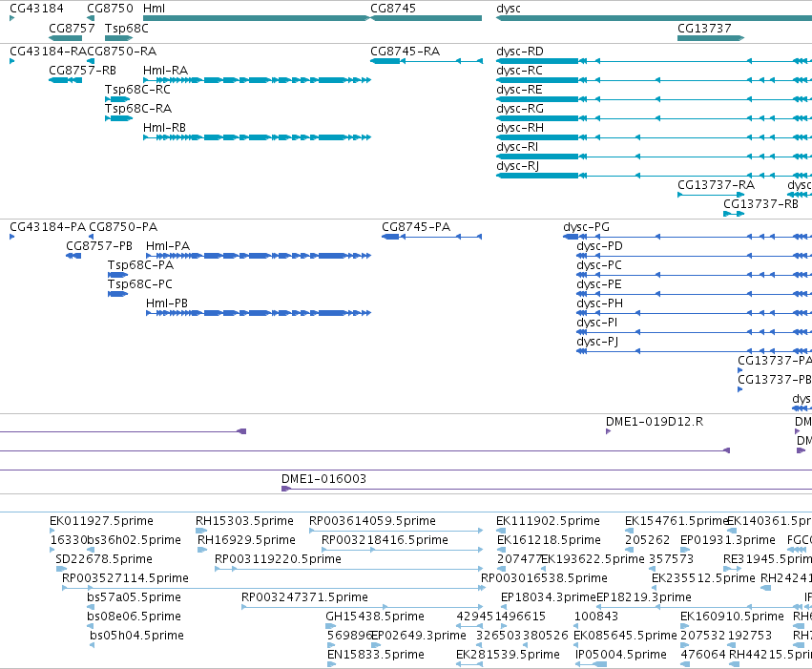Select transcript dysc-RC
This screenshot has height=669, width=812.
(654, 80)
